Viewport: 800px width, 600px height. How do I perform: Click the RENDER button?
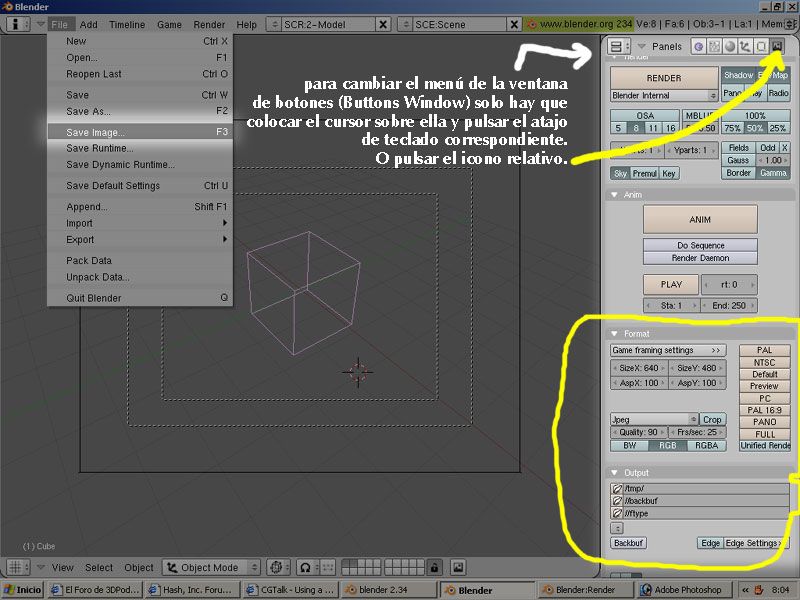click(664, 78)
